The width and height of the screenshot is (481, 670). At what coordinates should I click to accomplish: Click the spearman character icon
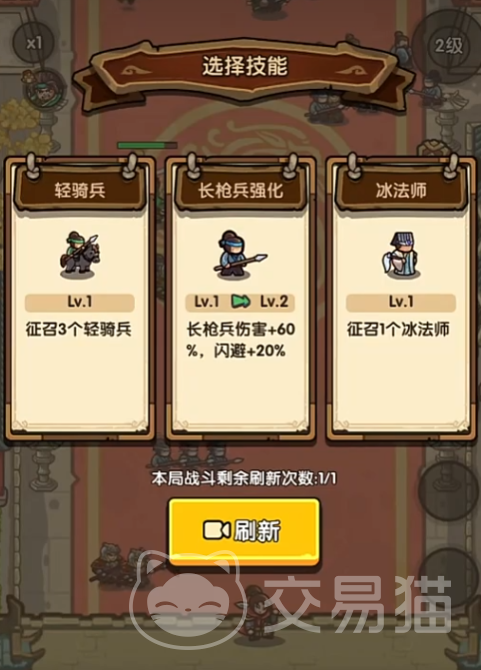pos(240,256)
